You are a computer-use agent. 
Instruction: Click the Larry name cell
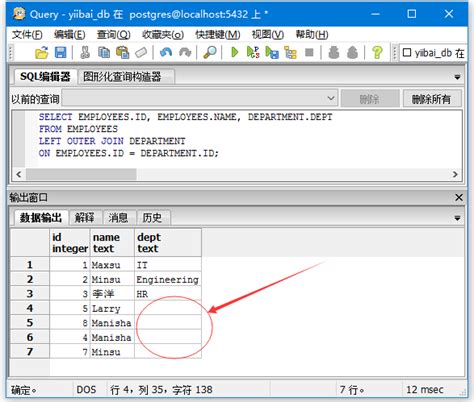pyautogui.click(x=112, y=308)
